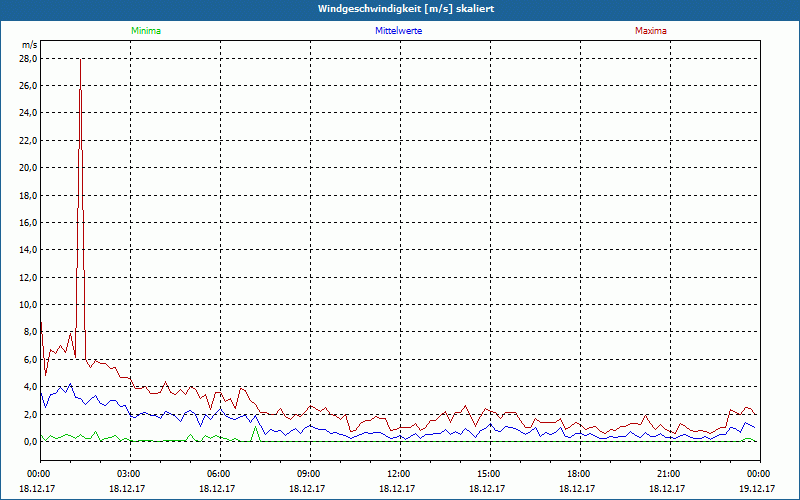
Task: Click the '03:00' time axis label
Action: (129, 474)
